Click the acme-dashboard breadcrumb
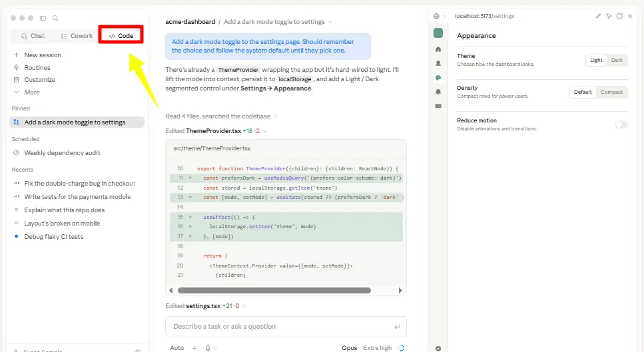 pyautogui.click(x=190, y=22)
